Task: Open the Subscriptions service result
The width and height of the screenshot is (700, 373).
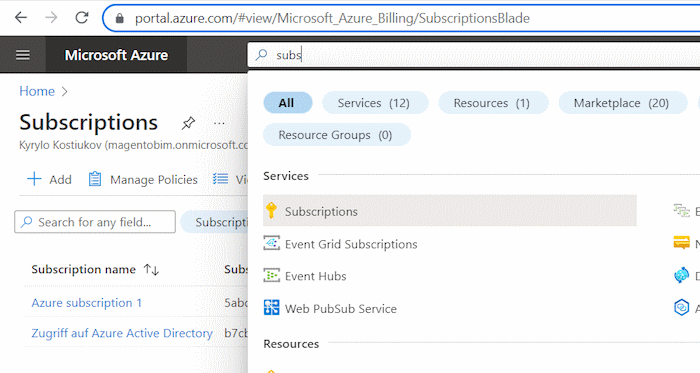Action: coord(450,211)
